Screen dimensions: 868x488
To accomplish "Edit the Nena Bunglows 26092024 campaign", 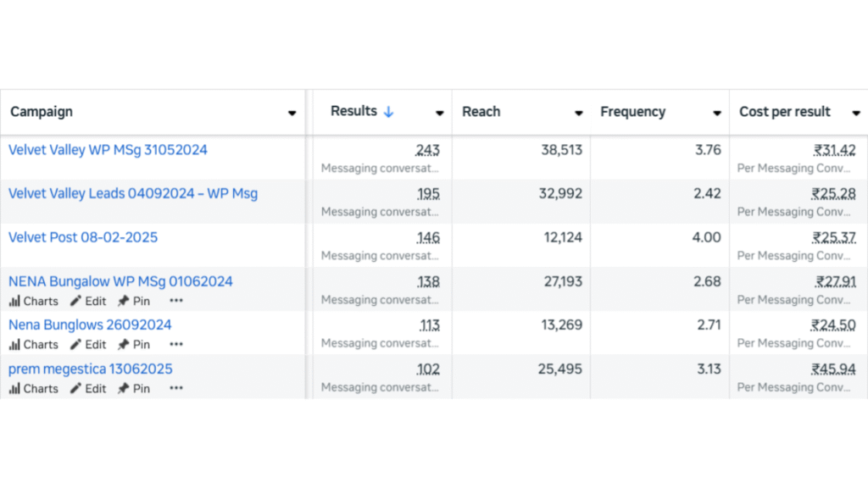I will (x=88, y=345).
